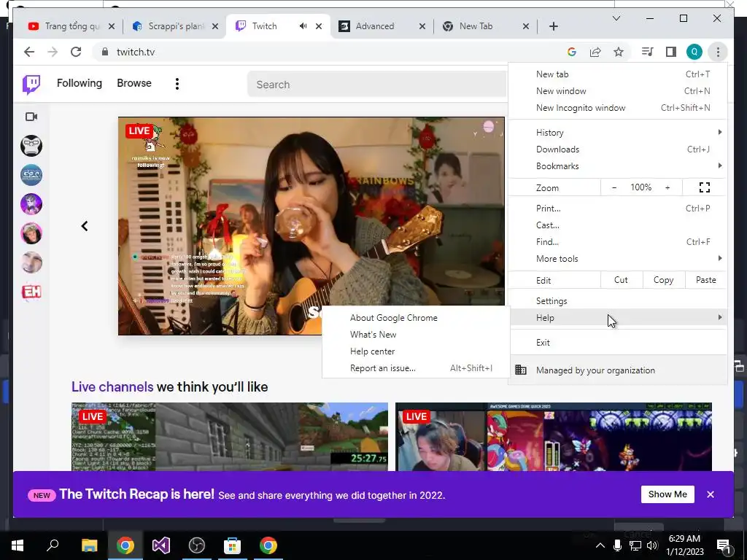
Task: Select New Incognito window menu item
Action: click(618, 108)
